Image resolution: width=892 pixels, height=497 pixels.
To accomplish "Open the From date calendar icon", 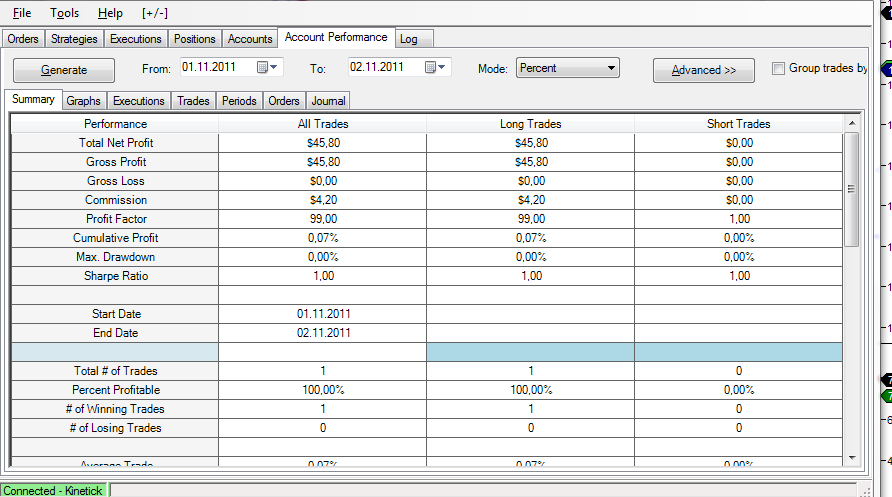I will (262, 67).
